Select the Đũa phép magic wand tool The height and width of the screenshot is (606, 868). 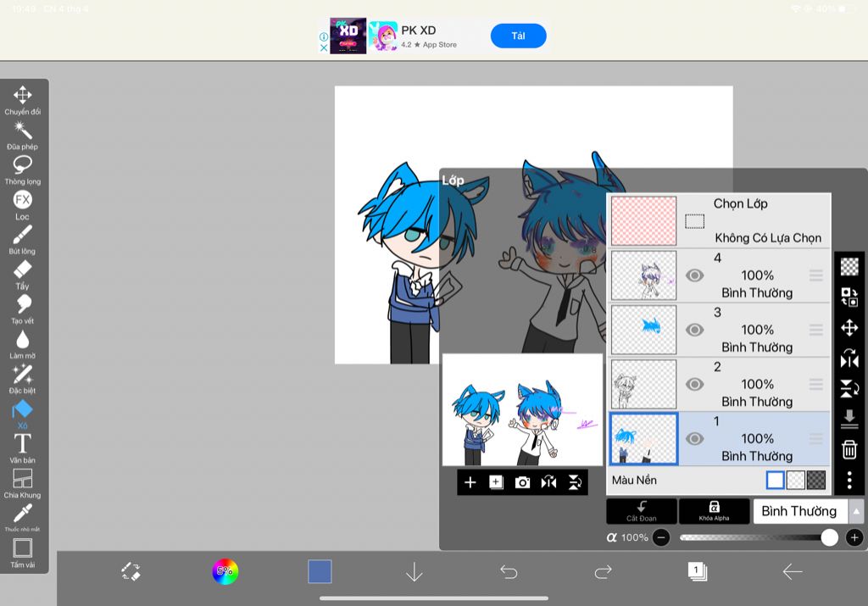click(23, 136)
